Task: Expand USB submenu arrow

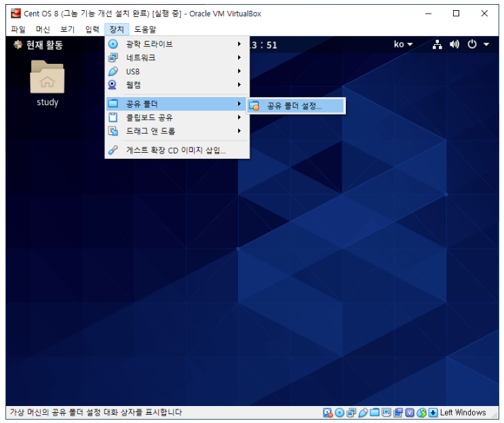Action: (x=239, y=71)
